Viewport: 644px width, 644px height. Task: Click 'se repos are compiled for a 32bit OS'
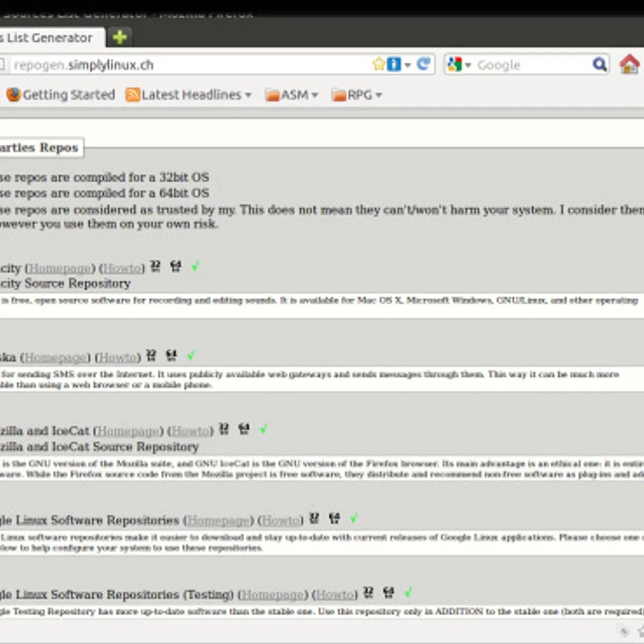(x=105, y=177)
